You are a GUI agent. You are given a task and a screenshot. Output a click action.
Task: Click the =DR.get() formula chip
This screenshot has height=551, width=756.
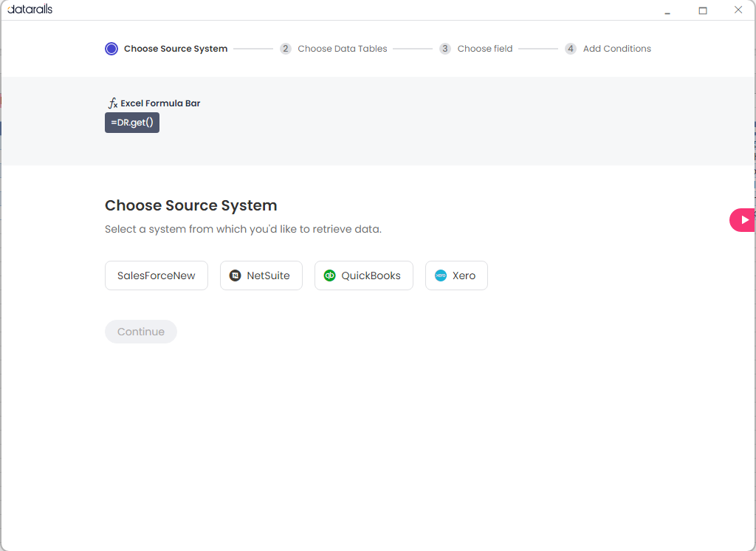pos(132,123)
